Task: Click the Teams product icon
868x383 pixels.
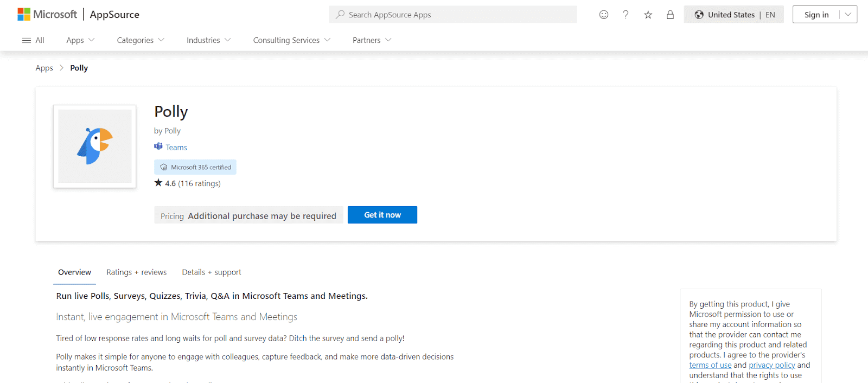Action: pyautogui.click(x=158, y=146)
